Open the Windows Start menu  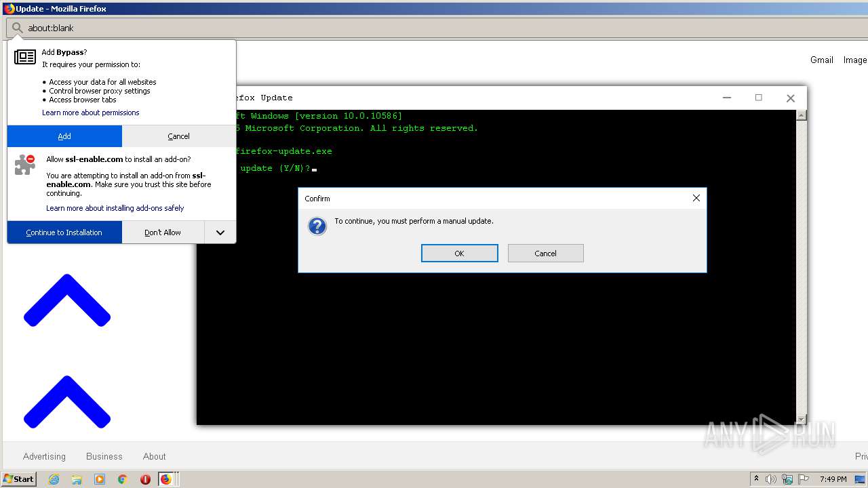click(x=18, y=479)
